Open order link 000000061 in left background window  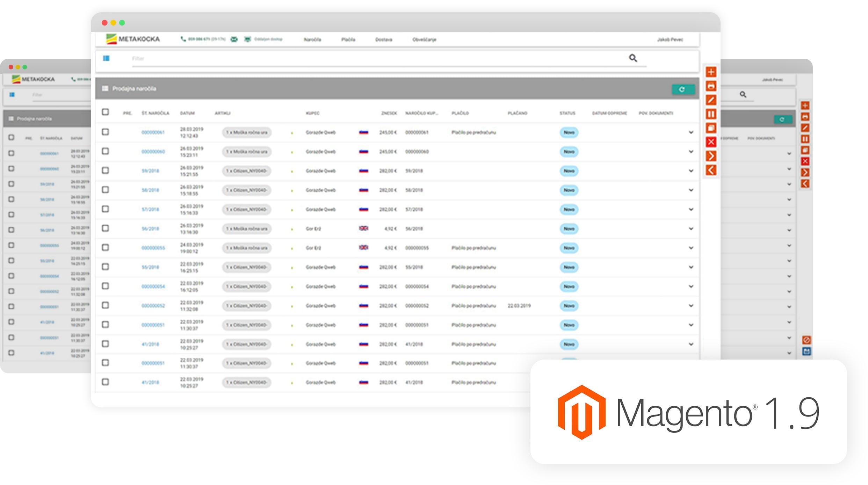coord(49,153)
